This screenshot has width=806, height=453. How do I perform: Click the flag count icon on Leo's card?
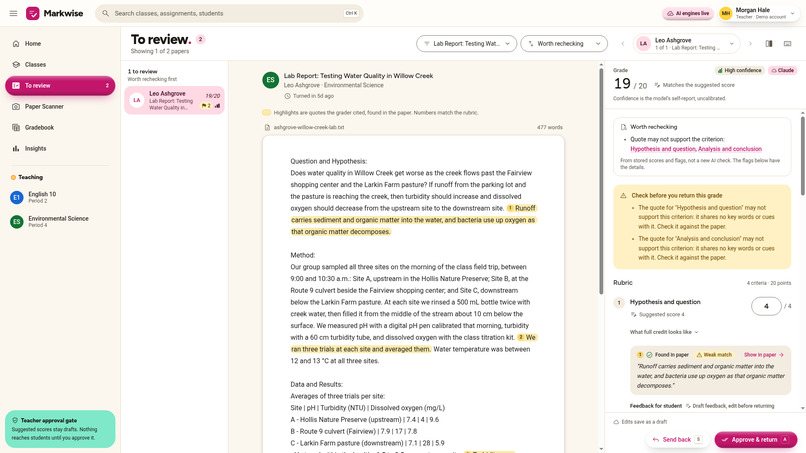[206, 106]
